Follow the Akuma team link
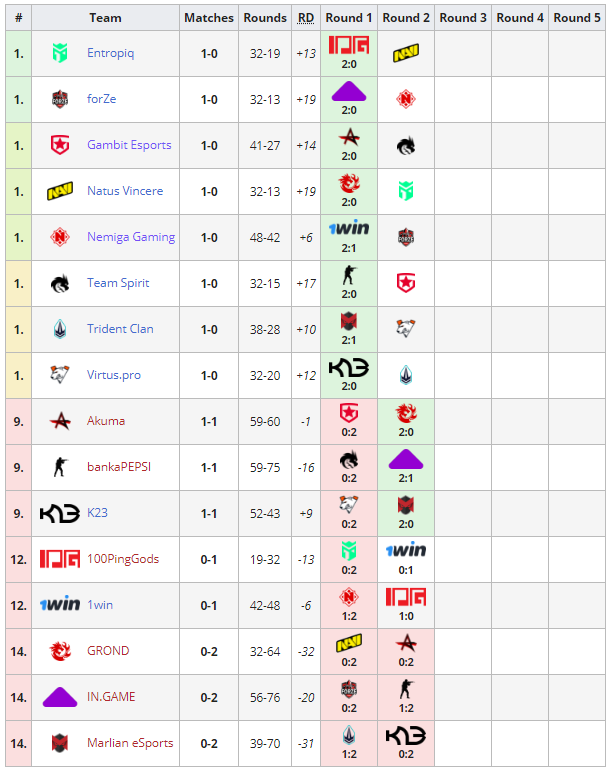The image size is (612, 772). (106, 421)
